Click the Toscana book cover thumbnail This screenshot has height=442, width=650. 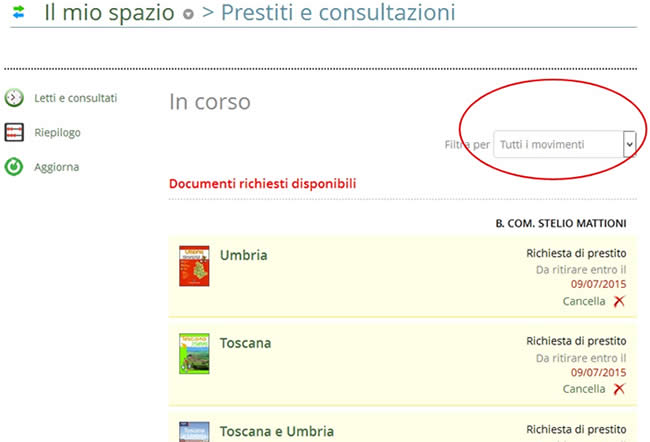coord(194,354)
